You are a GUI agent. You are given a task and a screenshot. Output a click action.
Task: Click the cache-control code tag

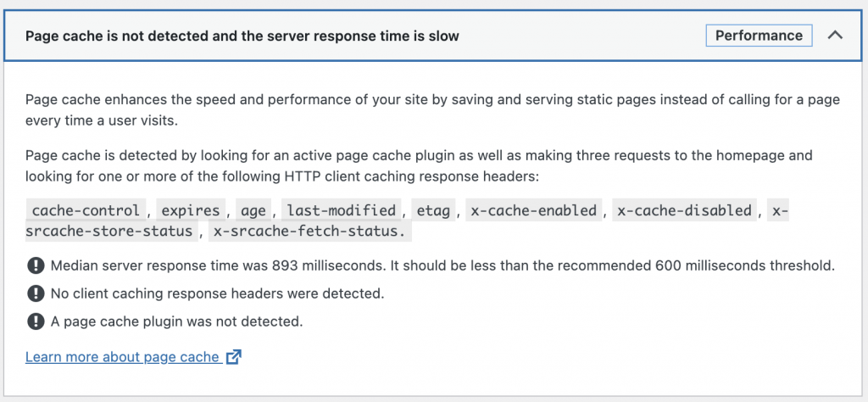tap(86, 210)
